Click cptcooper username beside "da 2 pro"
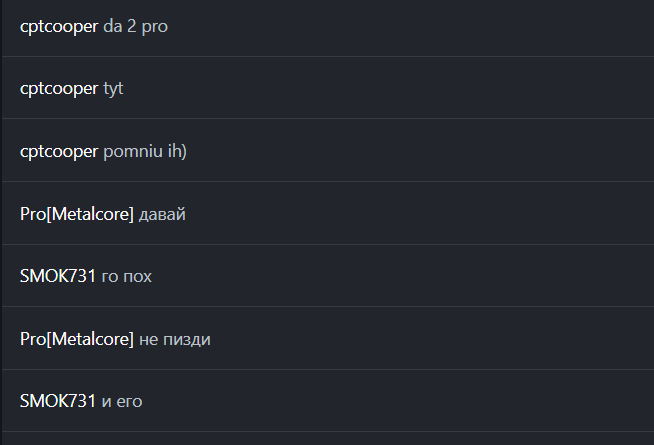 click(x=59, y=27)
